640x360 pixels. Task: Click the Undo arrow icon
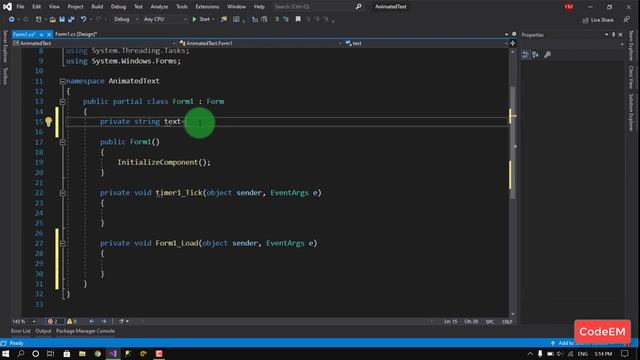(x=84, y=19)
